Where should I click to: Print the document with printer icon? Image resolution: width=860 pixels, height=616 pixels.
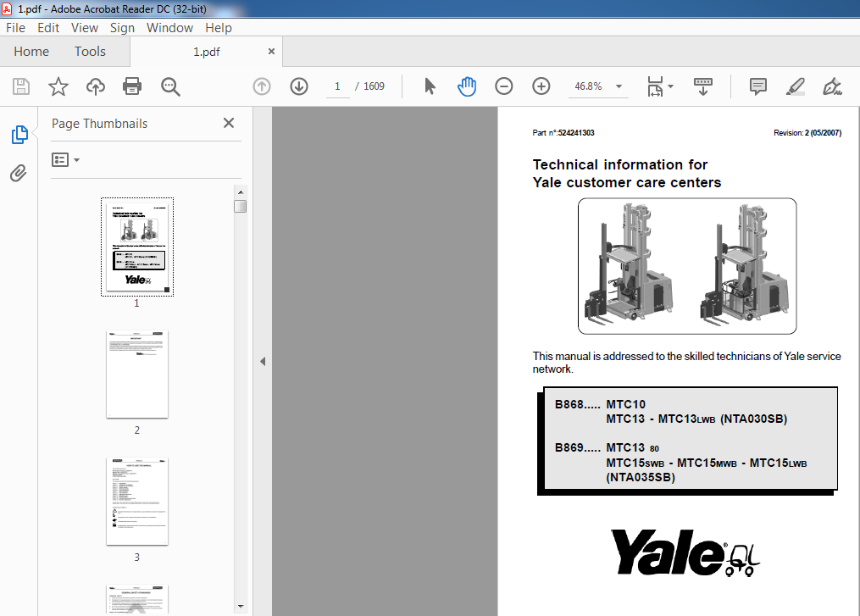tap(132, 86)
